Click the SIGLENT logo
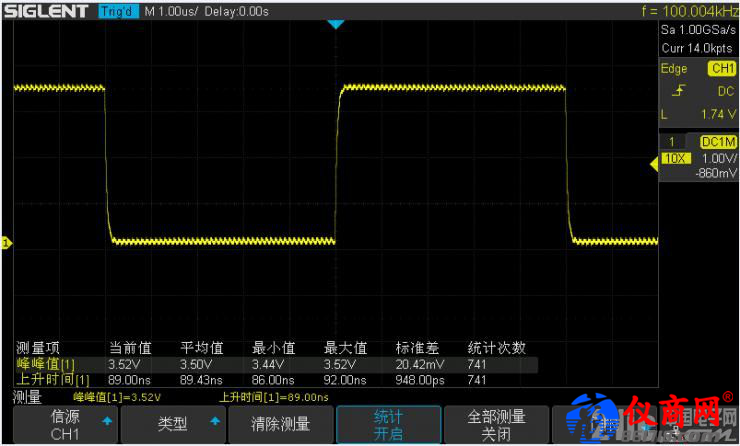This screenshot has height=446, width=740. point(45,11)
